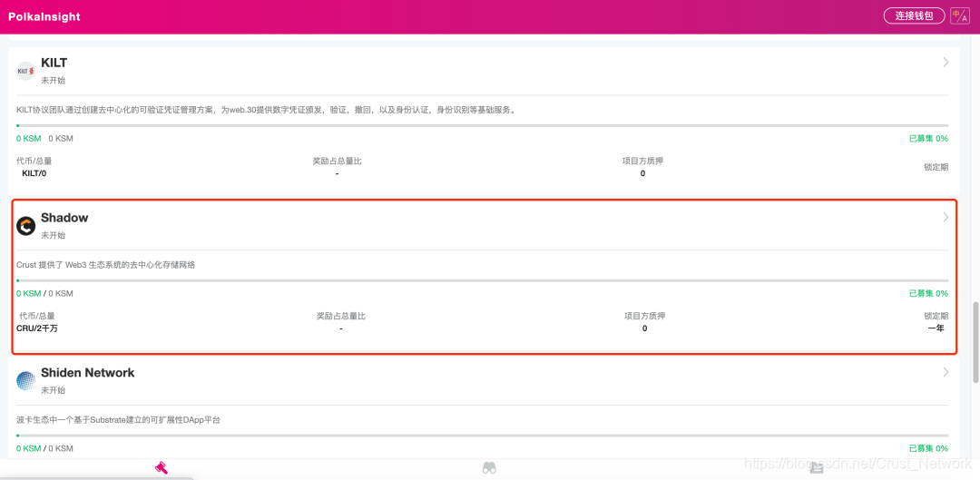Expand Shadow card with right chevron
This screenshot has width=980, height=480.
[x=946, y=217]
